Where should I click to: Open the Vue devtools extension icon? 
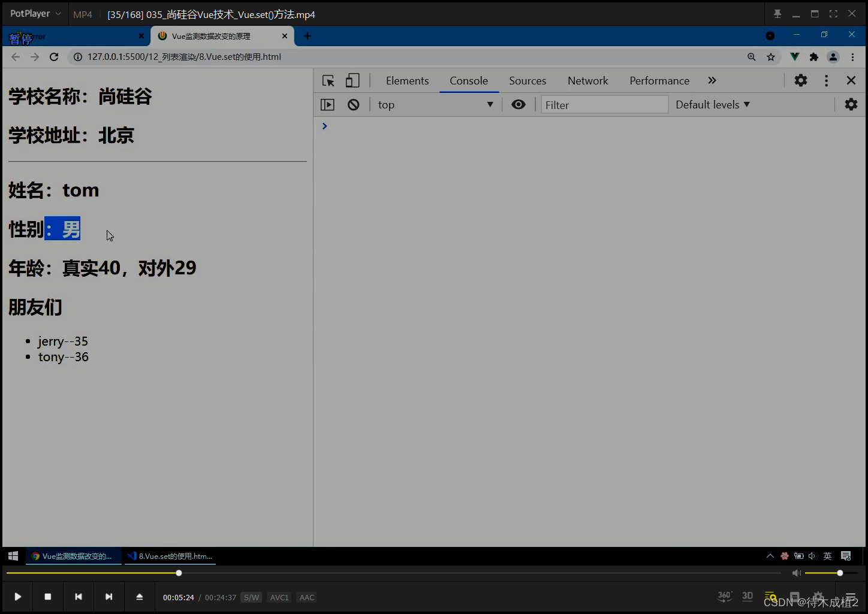pos(795,57)
